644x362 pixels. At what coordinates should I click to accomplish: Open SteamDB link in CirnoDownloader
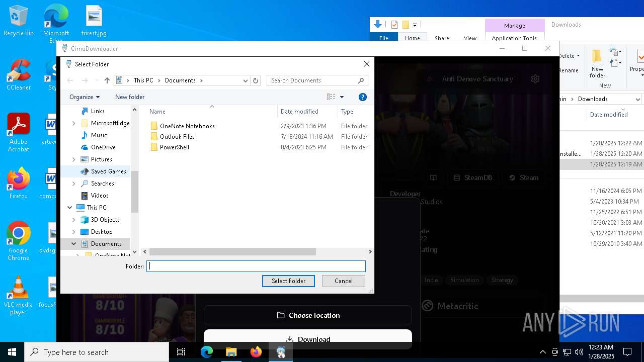(x=473, y=177)
